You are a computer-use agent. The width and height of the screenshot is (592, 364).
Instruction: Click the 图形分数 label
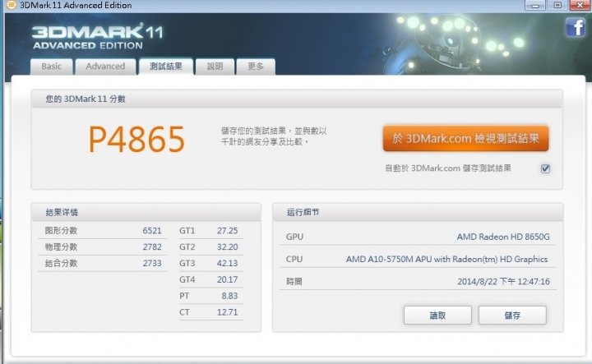pos(61,230)
